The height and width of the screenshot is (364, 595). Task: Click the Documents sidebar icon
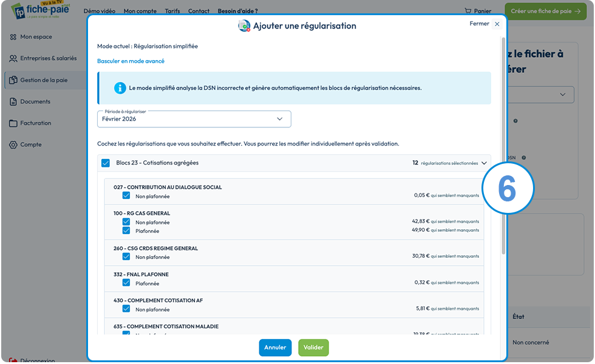13,102
